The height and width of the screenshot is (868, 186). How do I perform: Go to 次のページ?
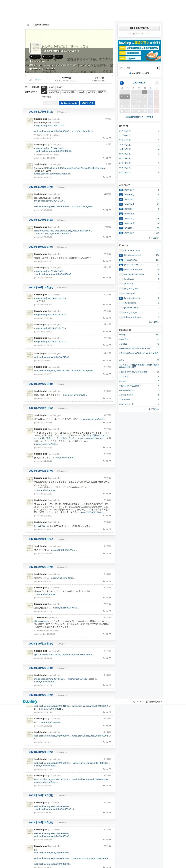tap(88, 103)
